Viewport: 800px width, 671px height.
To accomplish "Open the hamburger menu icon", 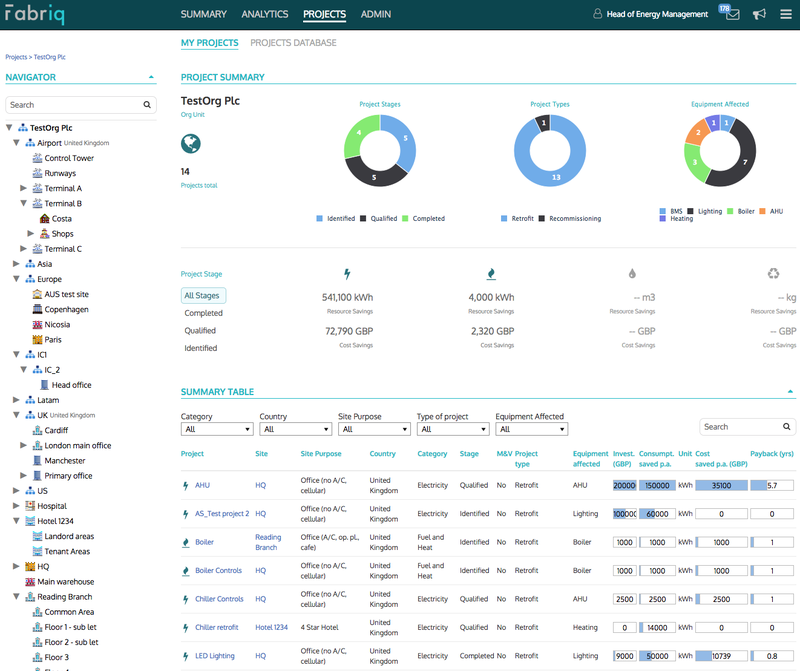I will coord(786,14).
